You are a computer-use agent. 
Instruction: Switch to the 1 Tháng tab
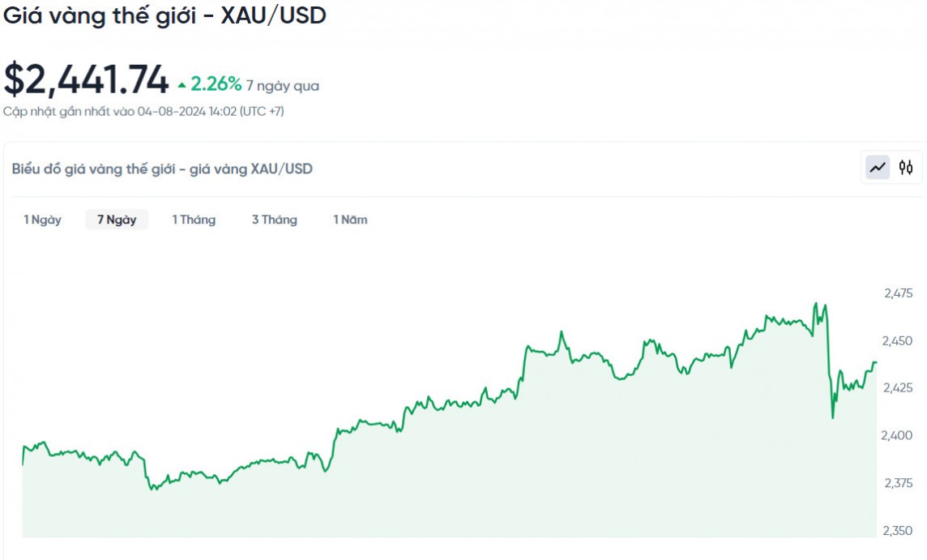pos(194,220)
